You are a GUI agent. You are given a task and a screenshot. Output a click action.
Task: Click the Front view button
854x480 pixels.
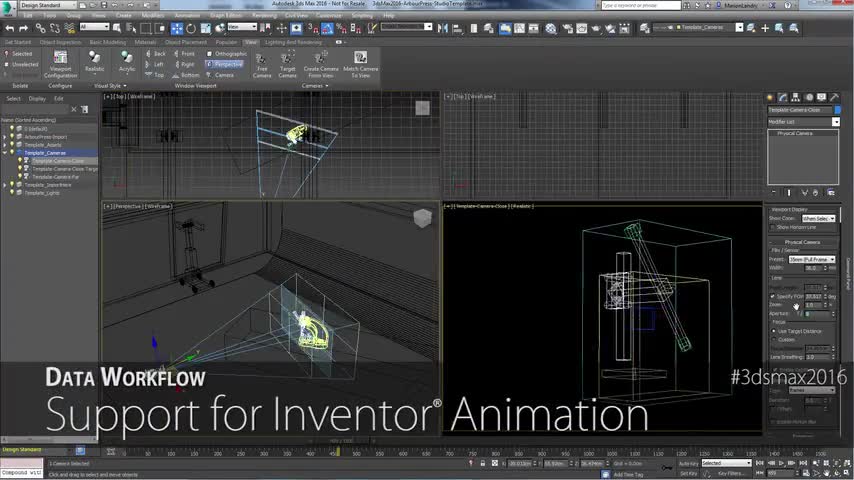[x=184, y=54]
